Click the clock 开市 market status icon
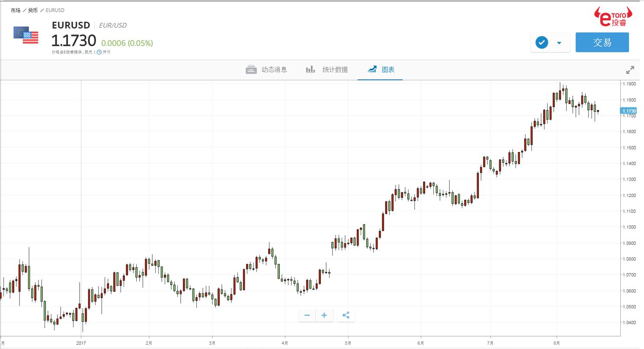The width and height of the screenshot is (644, 349). [x=99, y=52]
